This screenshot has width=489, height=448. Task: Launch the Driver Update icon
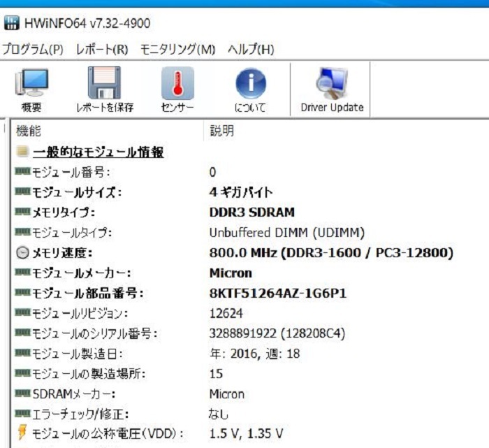[332, 83]
